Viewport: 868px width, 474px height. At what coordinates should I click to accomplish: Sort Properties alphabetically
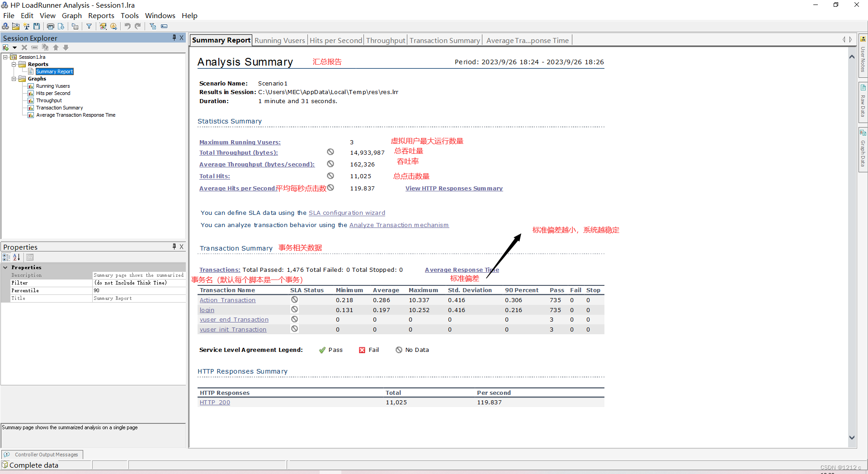[x=17, y=257]
